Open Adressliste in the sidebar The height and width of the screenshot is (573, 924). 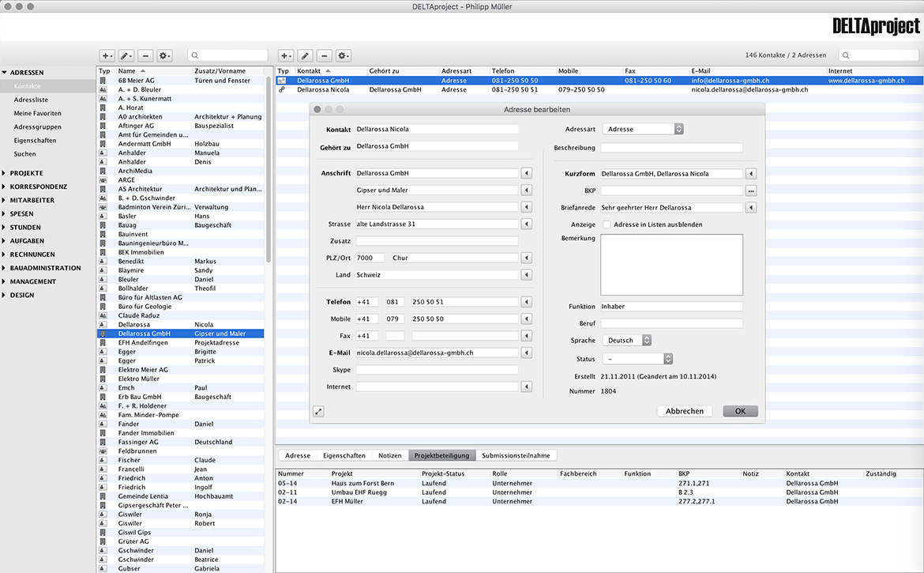(32, 100)
